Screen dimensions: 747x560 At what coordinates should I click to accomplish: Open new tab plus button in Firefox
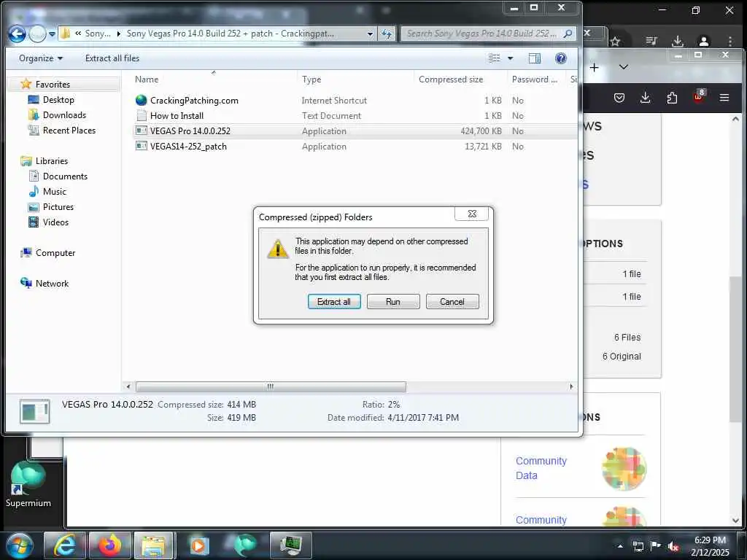tap(594, 68)
